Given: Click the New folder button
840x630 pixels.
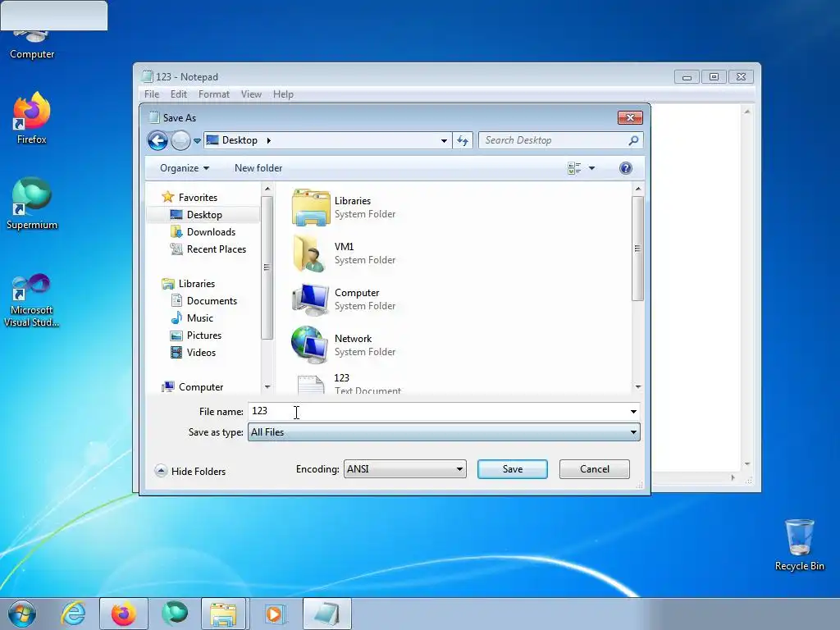Looking at the screenshot, I should (x=258, y=168).
